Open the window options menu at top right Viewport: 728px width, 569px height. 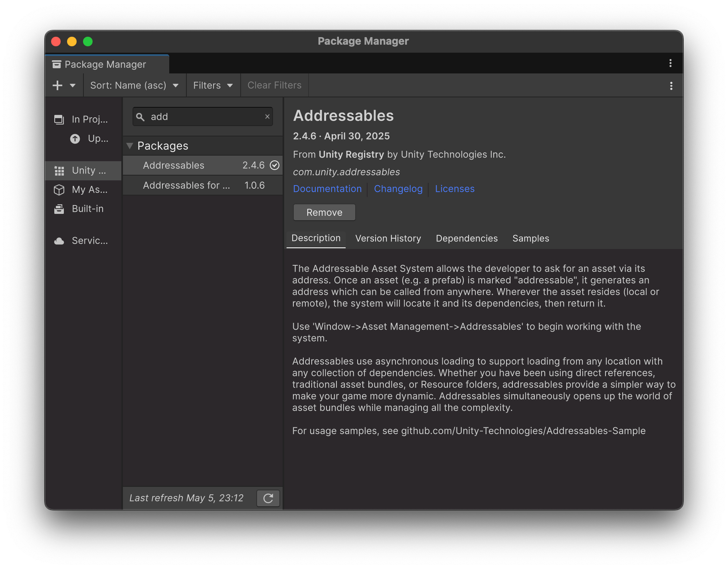[670, 63]
